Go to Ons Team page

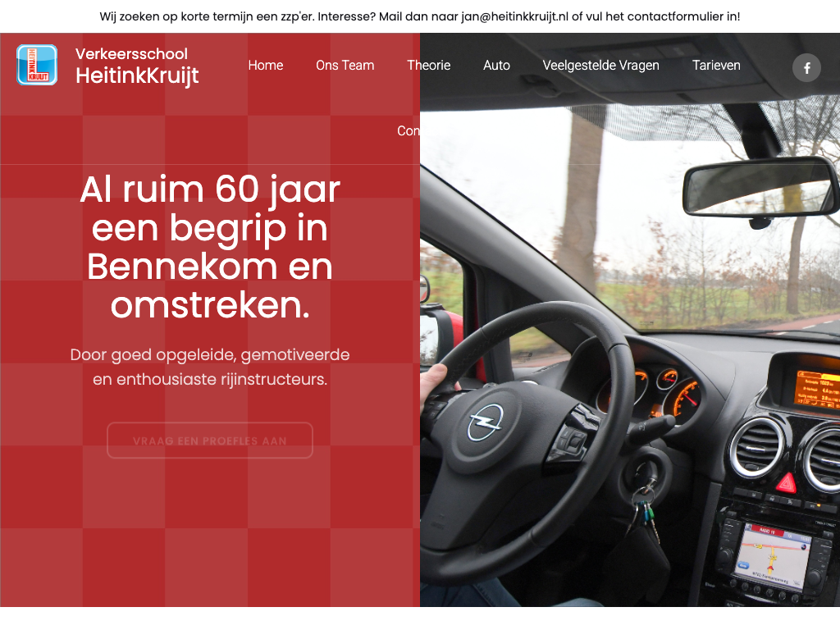click(x=345, y=66)
